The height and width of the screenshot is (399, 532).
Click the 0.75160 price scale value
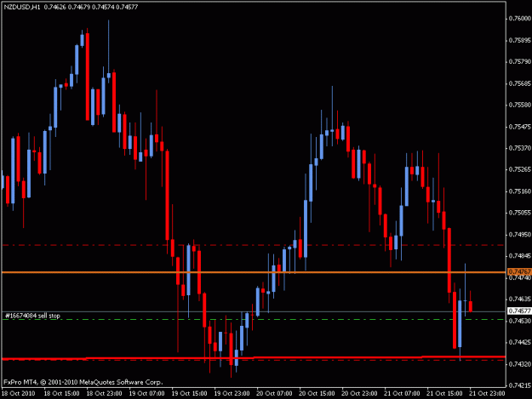click(519, 191)
